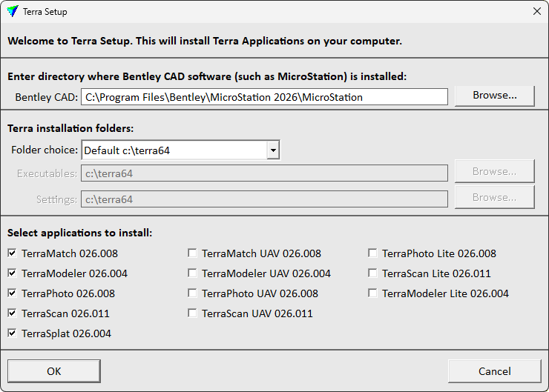Uncheck the TerraSplat 026.004 checkbox
The image size is (549, 392).
(13, 333)
